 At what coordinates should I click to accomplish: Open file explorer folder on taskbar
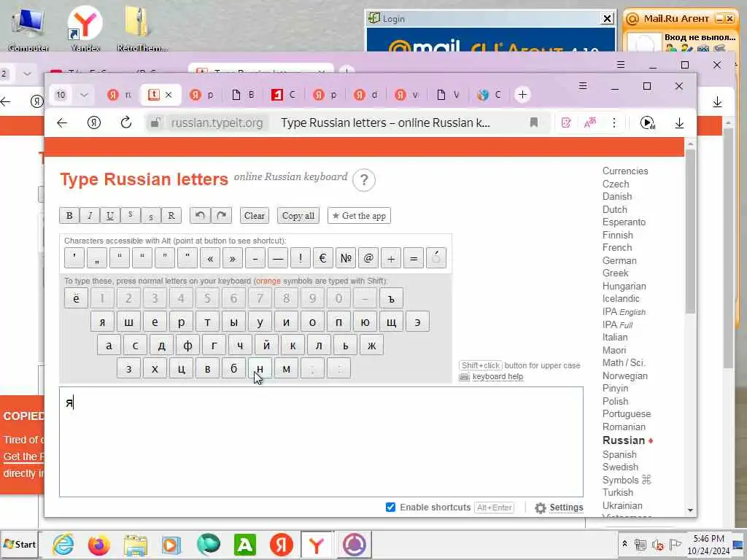135,544
